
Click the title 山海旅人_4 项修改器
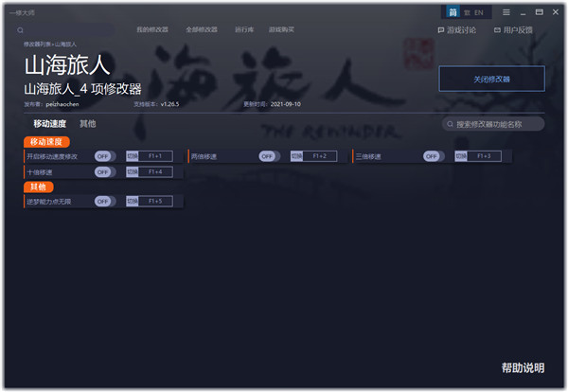tap(83, 89)
